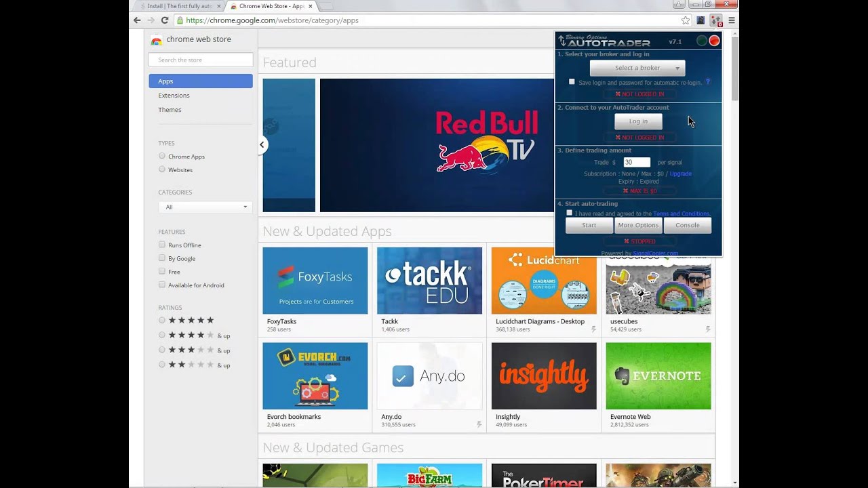This screenshot has width=868, height=488.
Task: Enable By Google filter
Action: click(162, 258)
